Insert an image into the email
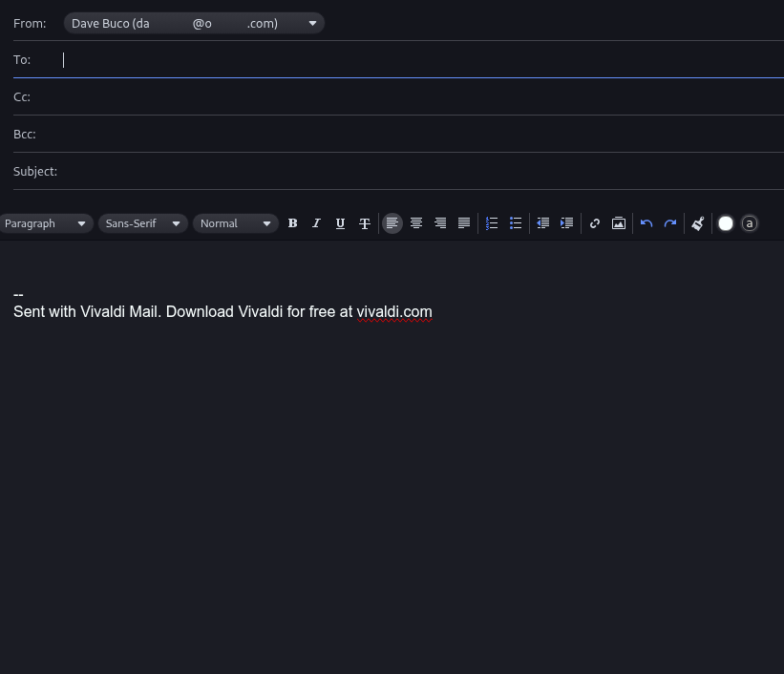This screenshot has height=674, width=784. coord(619,223)
